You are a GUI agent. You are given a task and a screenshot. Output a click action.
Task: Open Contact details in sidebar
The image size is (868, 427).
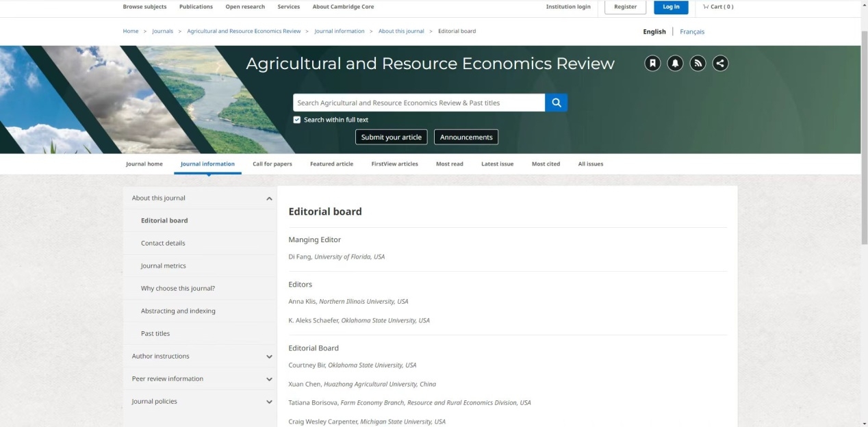tap(163, 244)
